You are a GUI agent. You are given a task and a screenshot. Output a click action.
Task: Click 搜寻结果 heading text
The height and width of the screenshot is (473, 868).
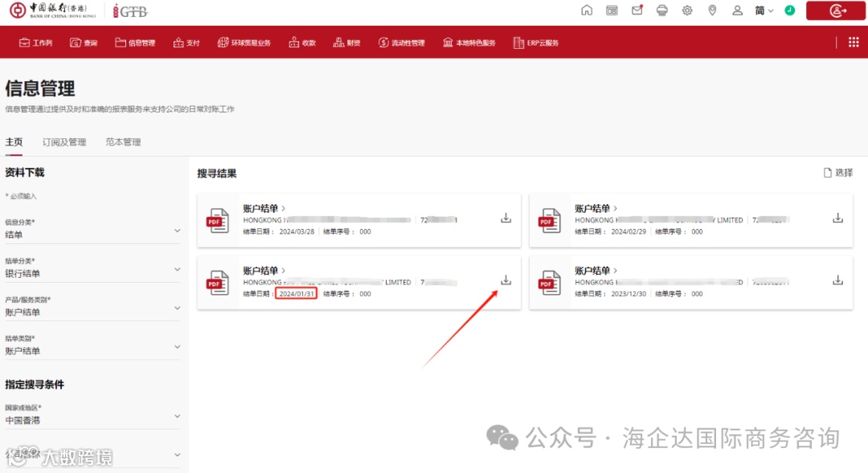pos(217,173)
